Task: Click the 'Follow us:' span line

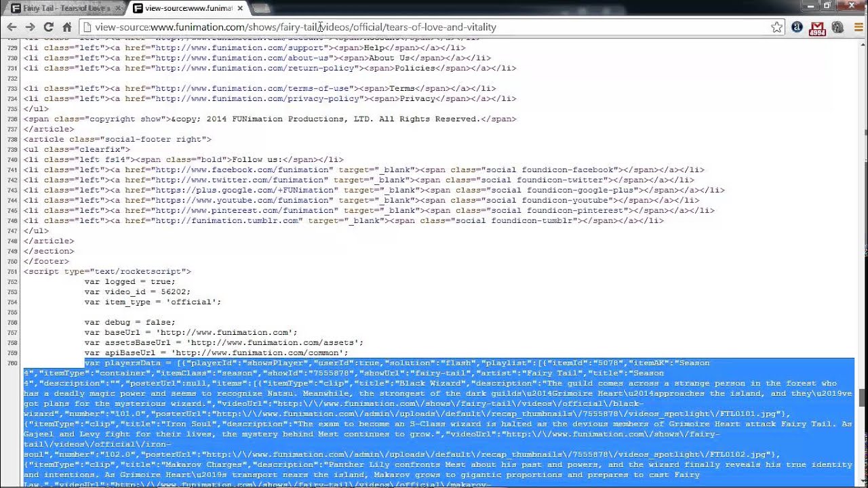Action: (183, 160)
